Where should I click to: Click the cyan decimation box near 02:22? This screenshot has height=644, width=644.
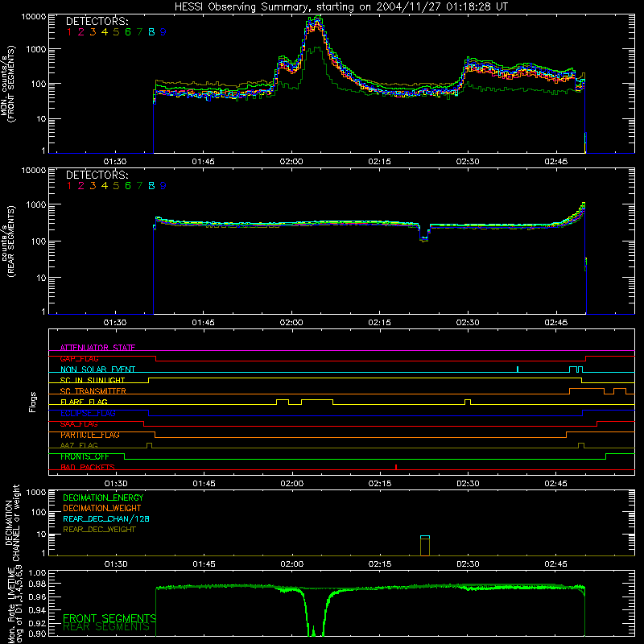pyautogui.click(x=425, y=537)
